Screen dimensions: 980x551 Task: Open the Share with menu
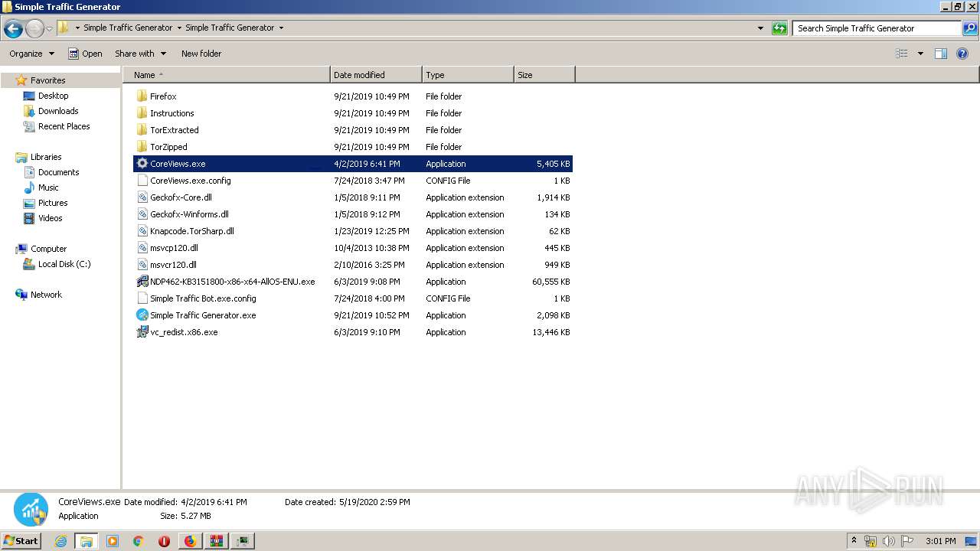140,54
